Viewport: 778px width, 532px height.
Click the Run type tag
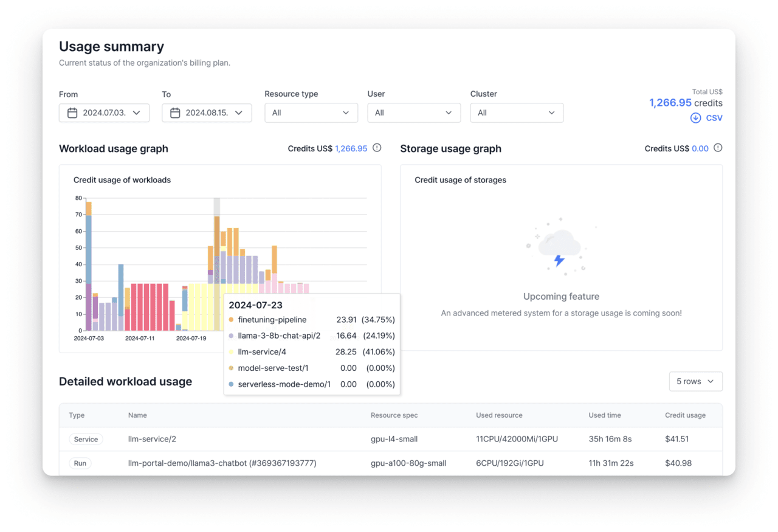80,463
